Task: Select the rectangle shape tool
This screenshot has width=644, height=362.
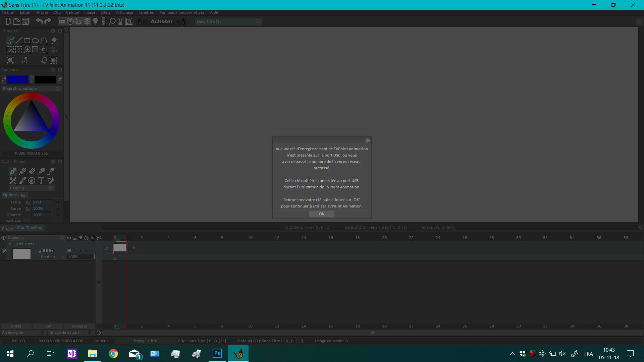Action: pos(27,41)
